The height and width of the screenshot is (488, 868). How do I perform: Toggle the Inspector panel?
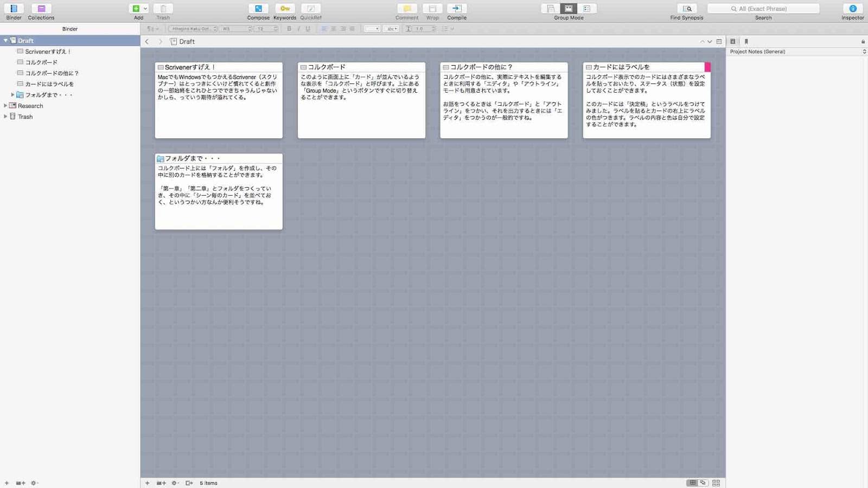click(852, 9)
